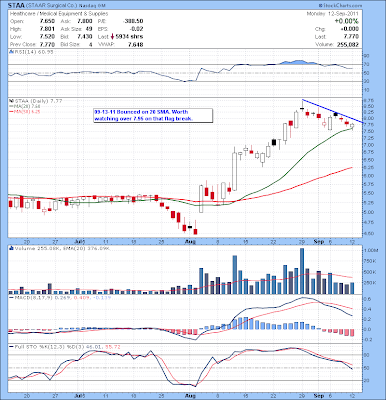Click the last red MACD histogram bar

pyautogui.click(x=352, y=333)
